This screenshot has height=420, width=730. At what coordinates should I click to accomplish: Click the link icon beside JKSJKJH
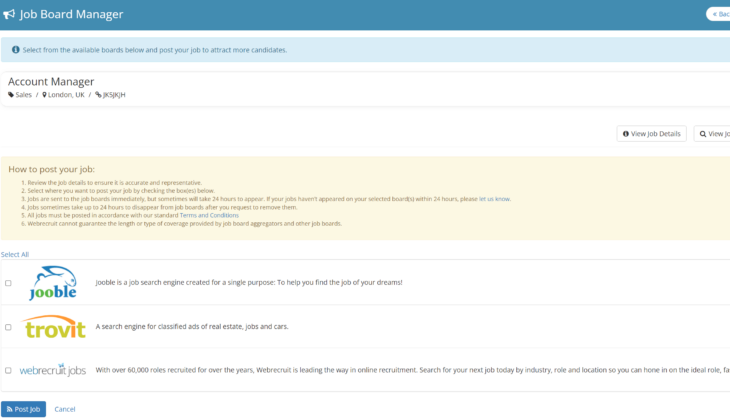tap(98, 95)
